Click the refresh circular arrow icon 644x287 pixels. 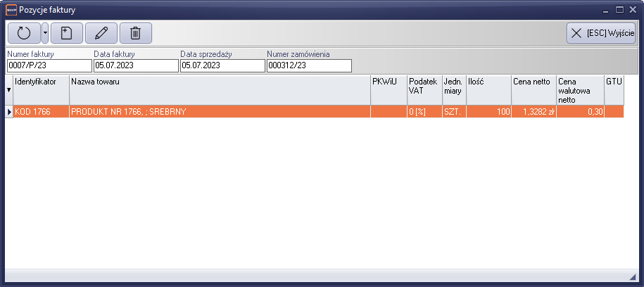click(x=24, y=33)
